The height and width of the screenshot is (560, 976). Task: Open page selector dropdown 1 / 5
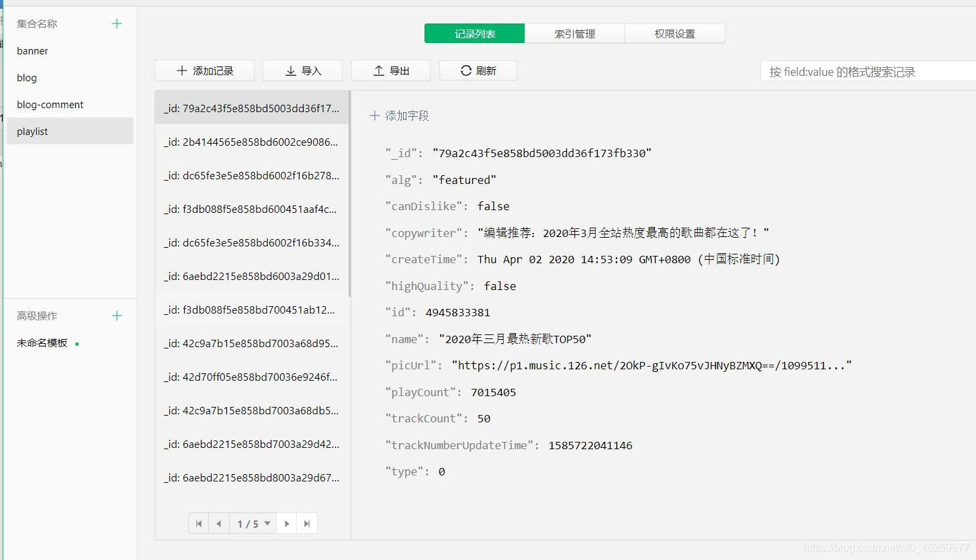pyautogui.click(x=253, y=524)
